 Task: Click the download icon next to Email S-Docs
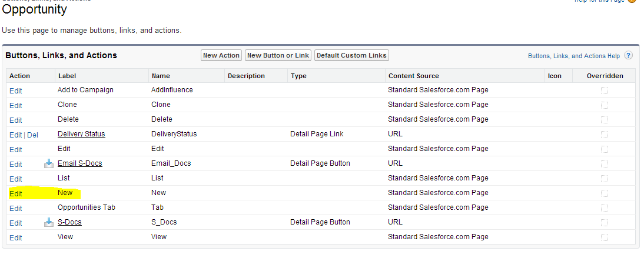click(49, 163)
